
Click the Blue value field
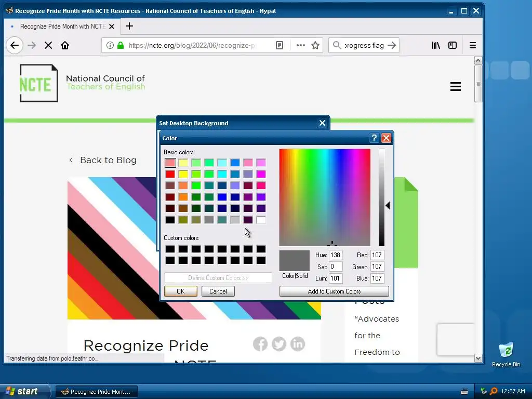377,278
